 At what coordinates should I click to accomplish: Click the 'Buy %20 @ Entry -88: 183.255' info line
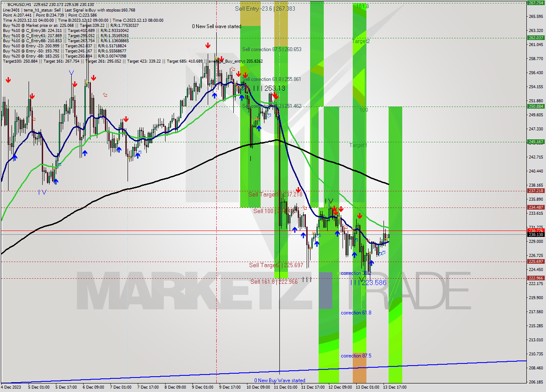pyautogui.click(x=64, y=56)
